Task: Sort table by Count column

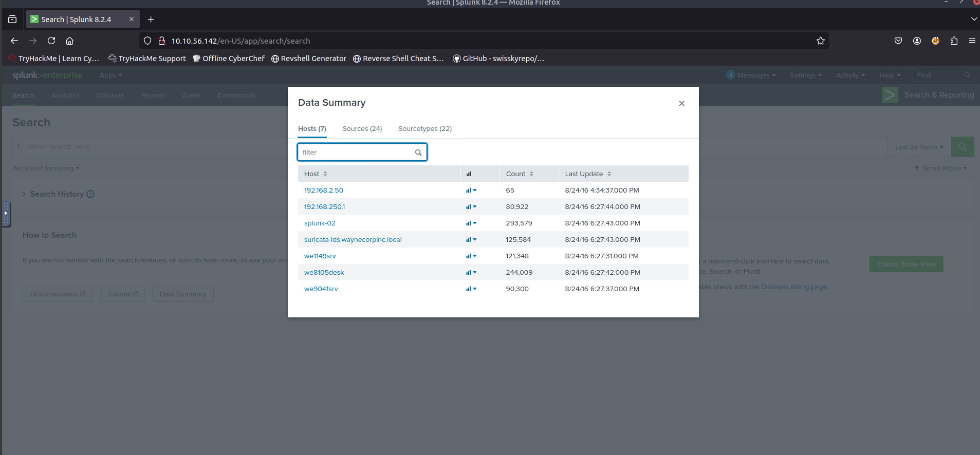Action: 520,174
